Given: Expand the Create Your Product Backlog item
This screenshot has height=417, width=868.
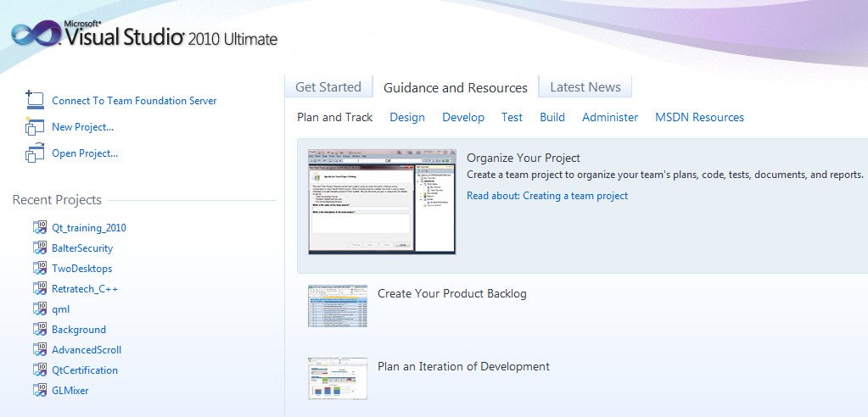Looking at the screenshot, I should tap(451, 294).
